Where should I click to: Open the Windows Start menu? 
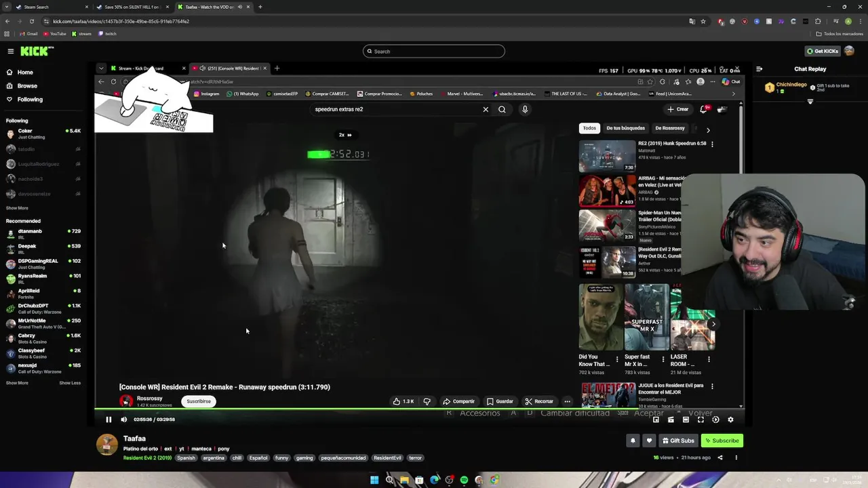(374, 480)
